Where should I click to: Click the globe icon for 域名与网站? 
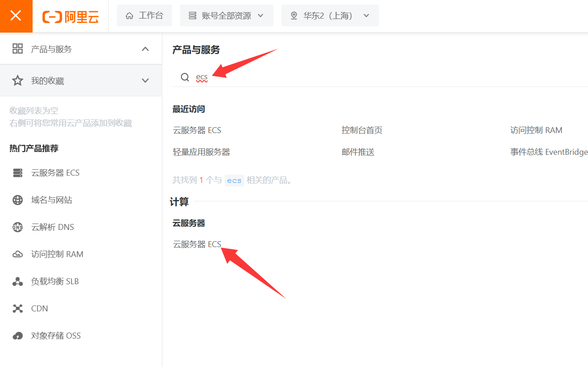pyautogui.click(x=18, y=200)
